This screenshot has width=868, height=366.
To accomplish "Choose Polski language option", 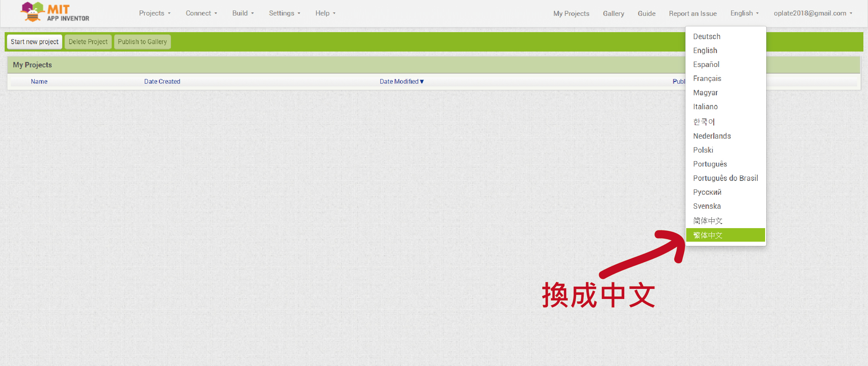I will point(726,150).
